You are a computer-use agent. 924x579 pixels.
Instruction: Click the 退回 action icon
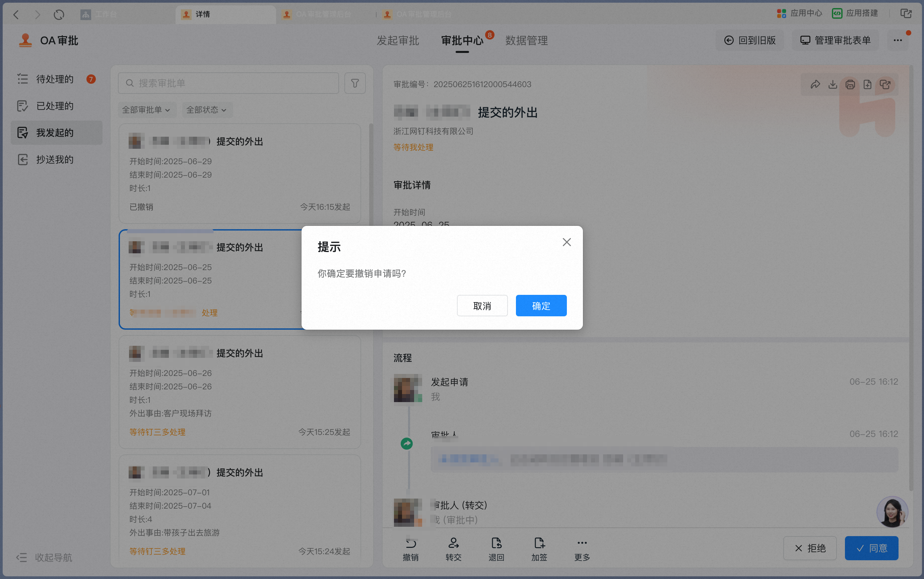point(497,549)
